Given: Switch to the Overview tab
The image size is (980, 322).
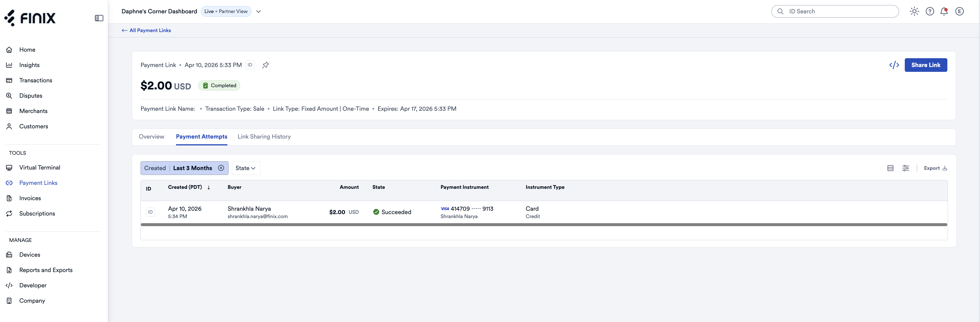Looking at the screenshot, I should pyautogui.click(x=151, y=137).
